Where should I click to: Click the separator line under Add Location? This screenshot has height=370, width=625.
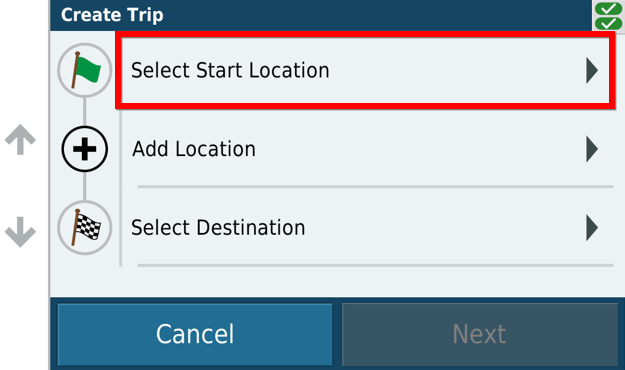(x=375, y=186)
